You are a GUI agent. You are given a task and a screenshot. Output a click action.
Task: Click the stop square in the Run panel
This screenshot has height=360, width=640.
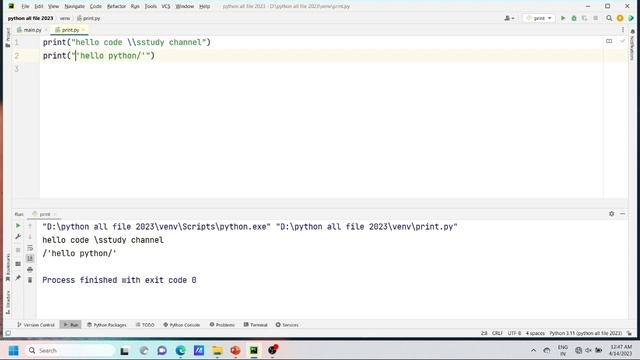[18, 250]
